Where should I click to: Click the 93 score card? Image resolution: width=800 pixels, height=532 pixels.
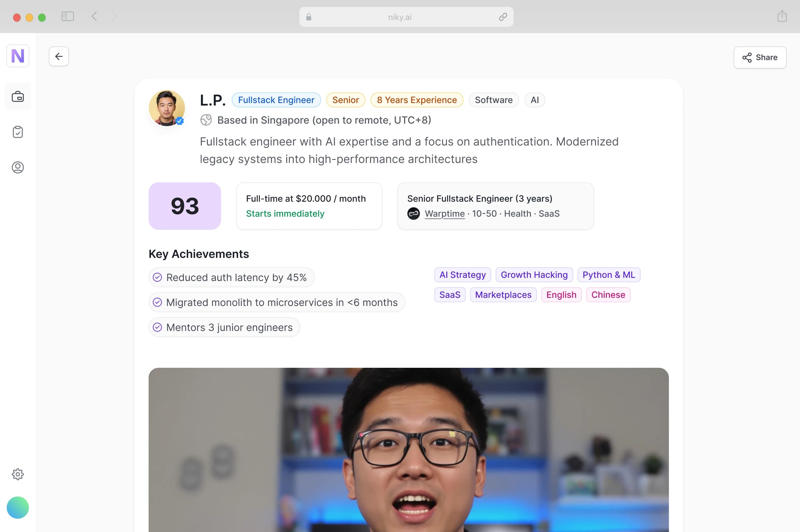pyautogui.click(x=185, y=206)
